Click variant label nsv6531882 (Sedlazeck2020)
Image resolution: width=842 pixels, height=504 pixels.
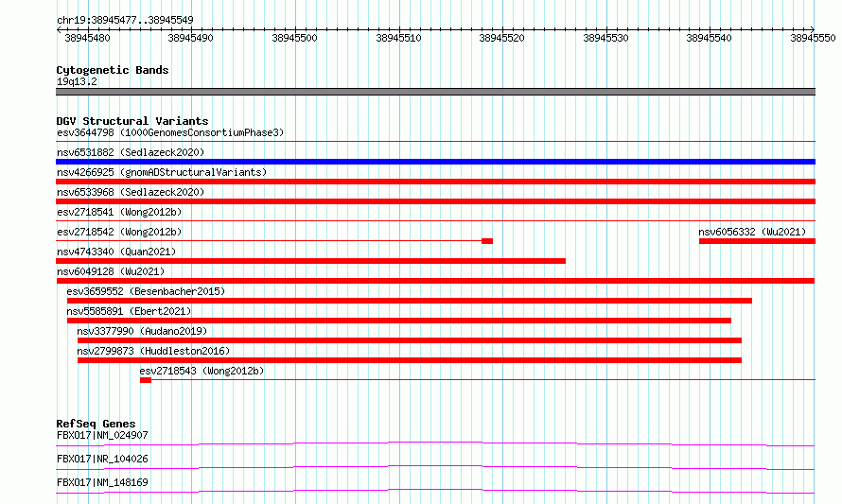tap(131, 152)
